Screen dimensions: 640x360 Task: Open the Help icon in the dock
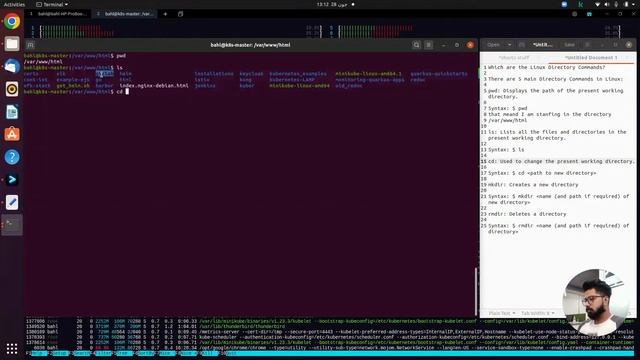12,157
